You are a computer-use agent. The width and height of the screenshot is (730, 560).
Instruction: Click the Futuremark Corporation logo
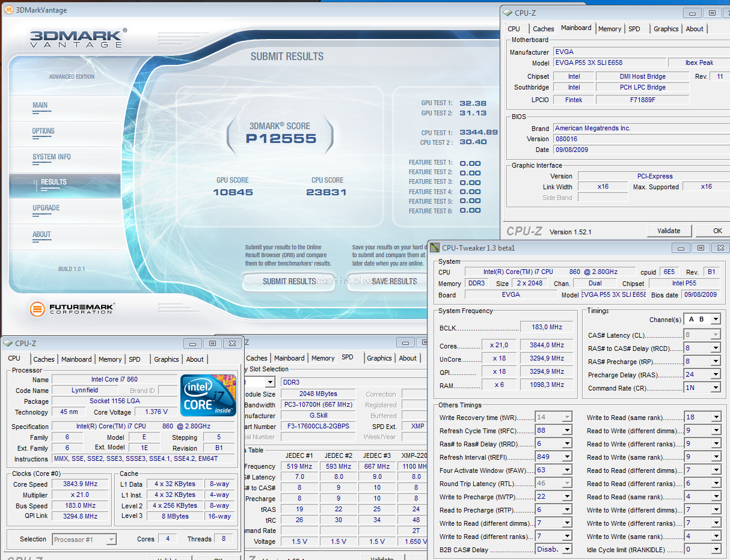(72, 309)
